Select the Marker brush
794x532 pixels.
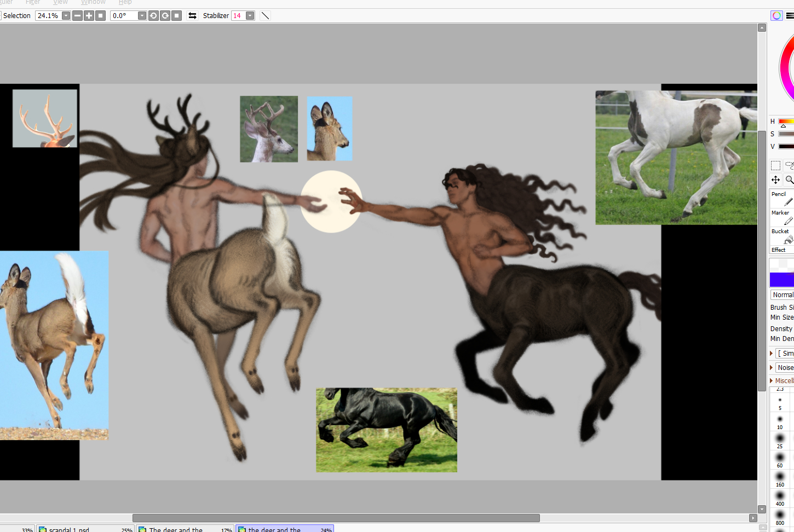coord(782,217)
